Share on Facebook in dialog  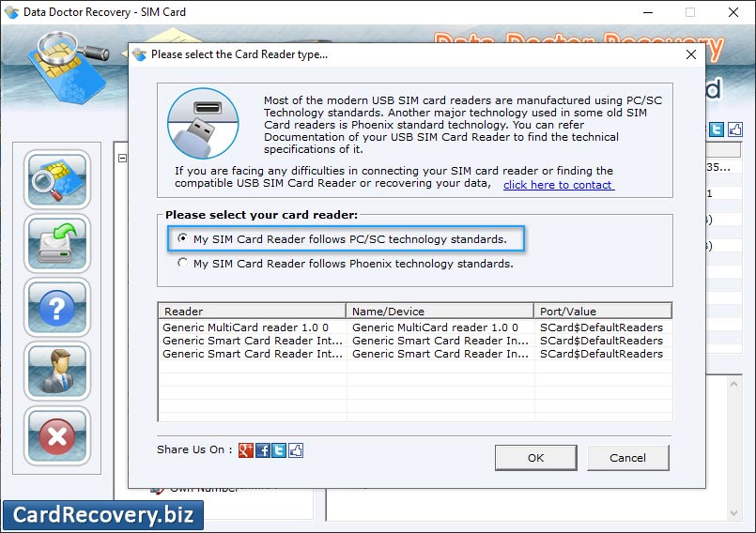tap(263, 450)
